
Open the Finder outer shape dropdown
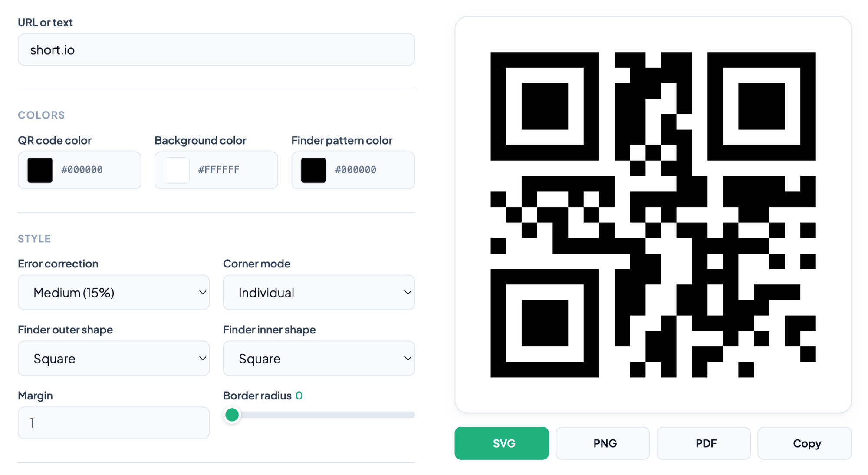[113, 358]
